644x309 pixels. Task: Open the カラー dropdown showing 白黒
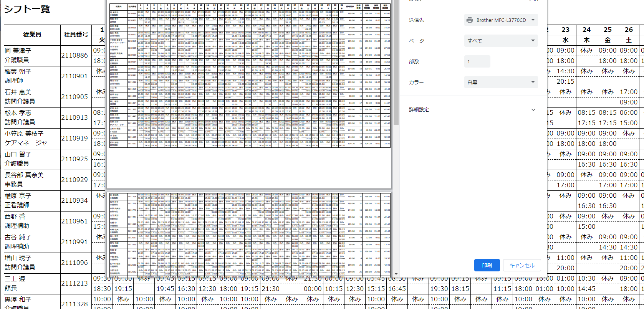click(x=501, y=82)
